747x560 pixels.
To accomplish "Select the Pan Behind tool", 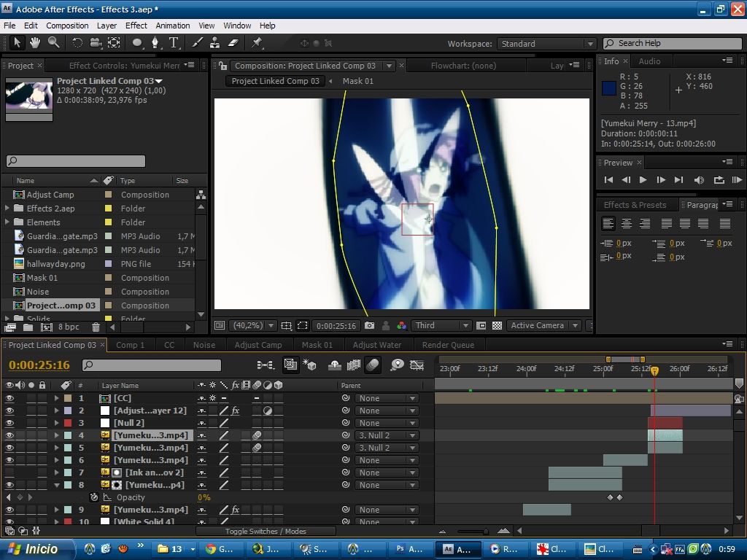I will point(114,43).
